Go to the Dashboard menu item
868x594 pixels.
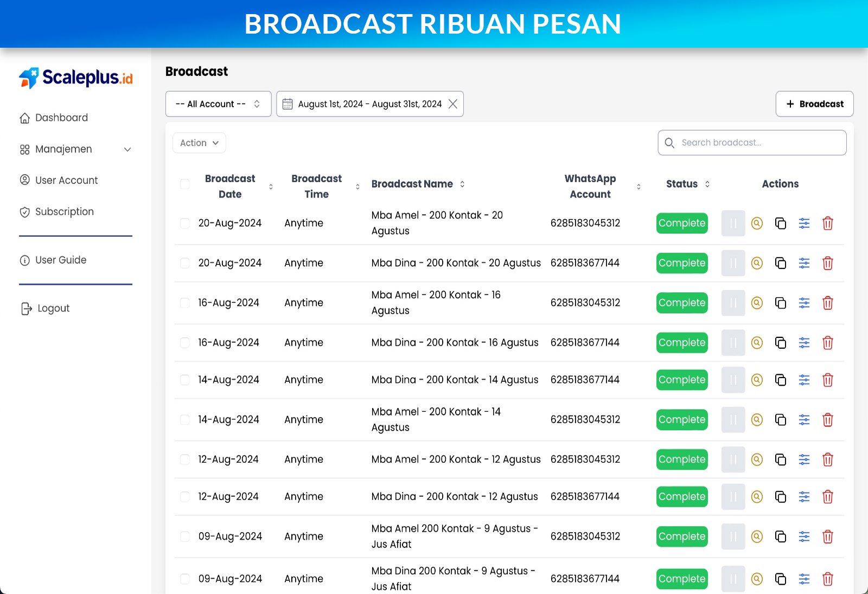61,117
